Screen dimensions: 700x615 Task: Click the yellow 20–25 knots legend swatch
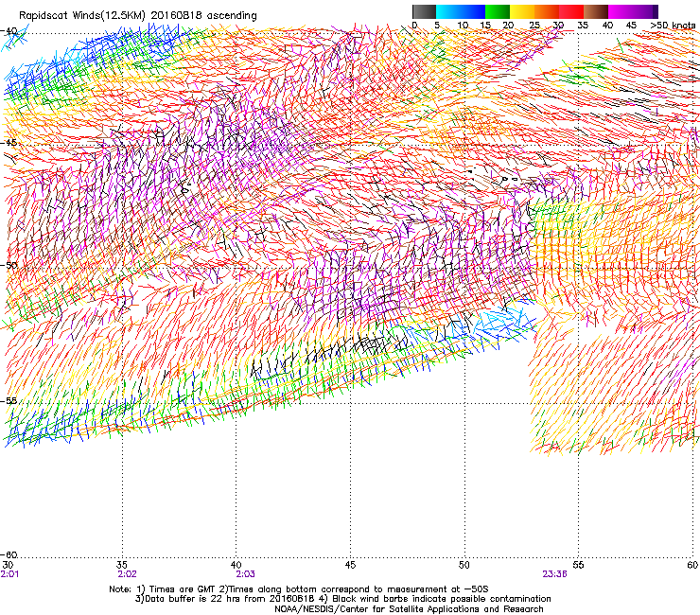(522, 11)
